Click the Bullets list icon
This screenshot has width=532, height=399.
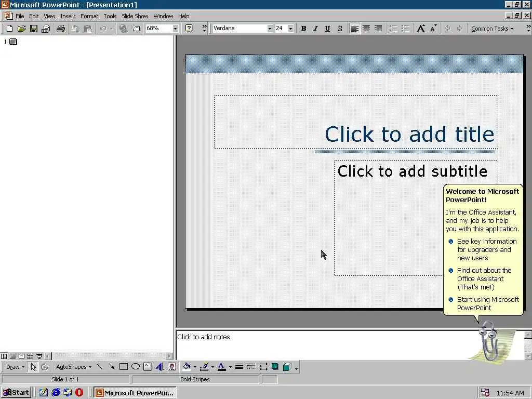coord(405,29)
